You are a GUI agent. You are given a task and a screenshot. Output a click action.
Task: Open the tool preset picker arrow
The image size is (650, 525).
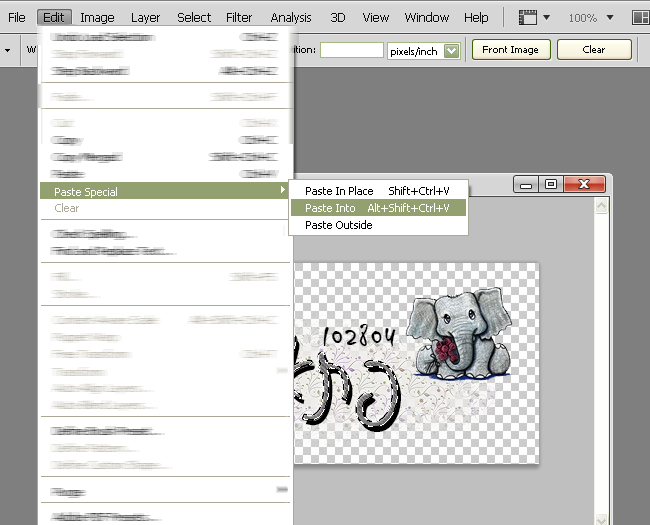[7, 51]
